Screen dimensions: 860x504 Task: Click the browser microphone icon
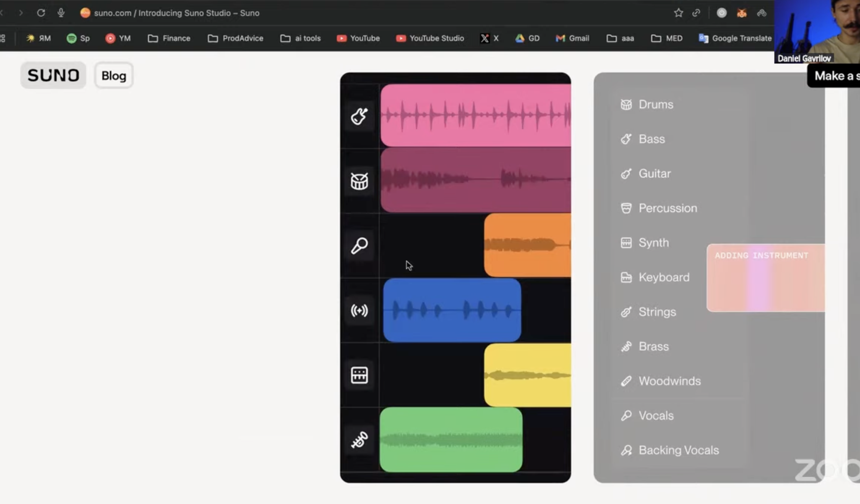[61, 13]
